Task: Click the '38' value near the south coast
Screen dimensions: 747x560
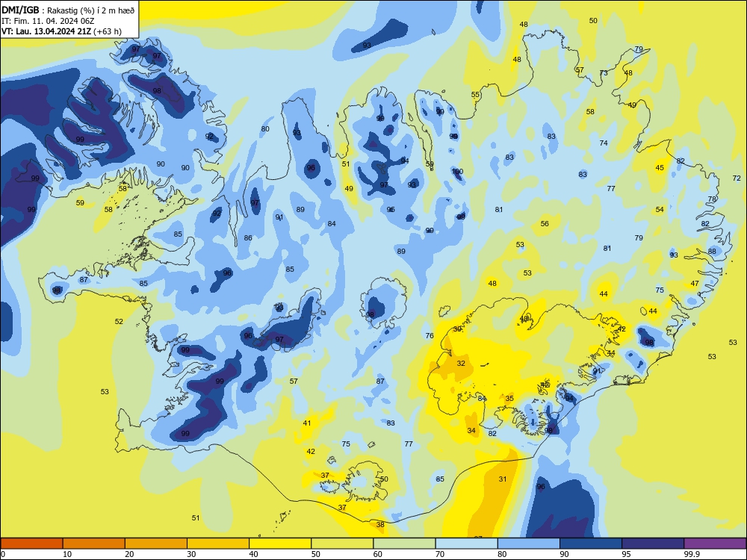Action: (380, 525)
